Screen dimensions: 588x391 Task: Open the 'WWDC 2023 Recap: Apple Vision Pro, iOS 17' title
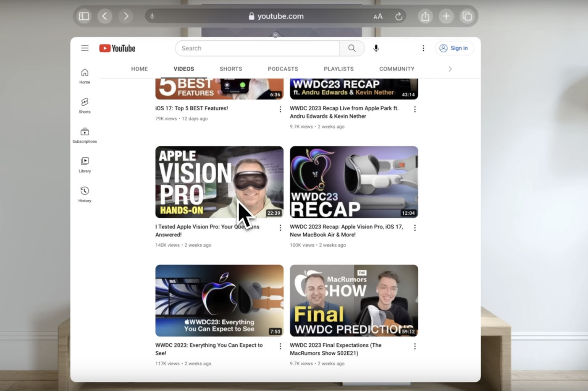coord(346,231)
